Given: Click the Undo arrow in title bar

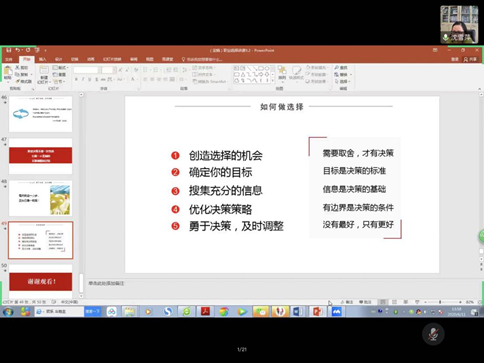Looking at the screenshot, I should pos(17,50).
